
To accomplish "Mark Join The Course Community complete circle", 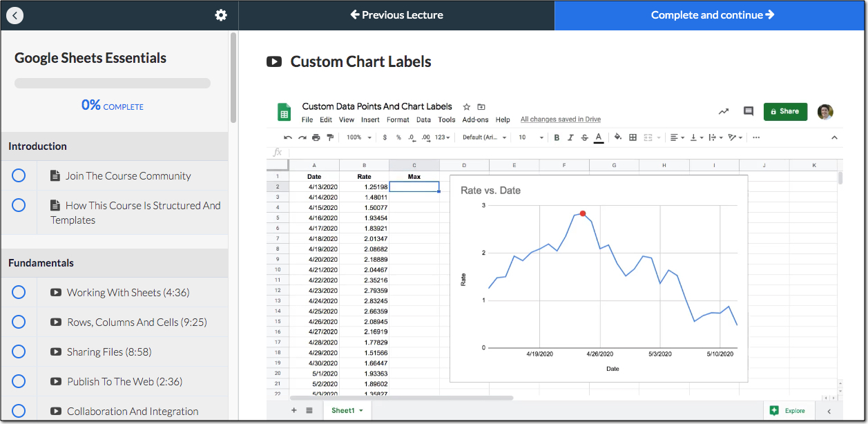I will 19,175.
